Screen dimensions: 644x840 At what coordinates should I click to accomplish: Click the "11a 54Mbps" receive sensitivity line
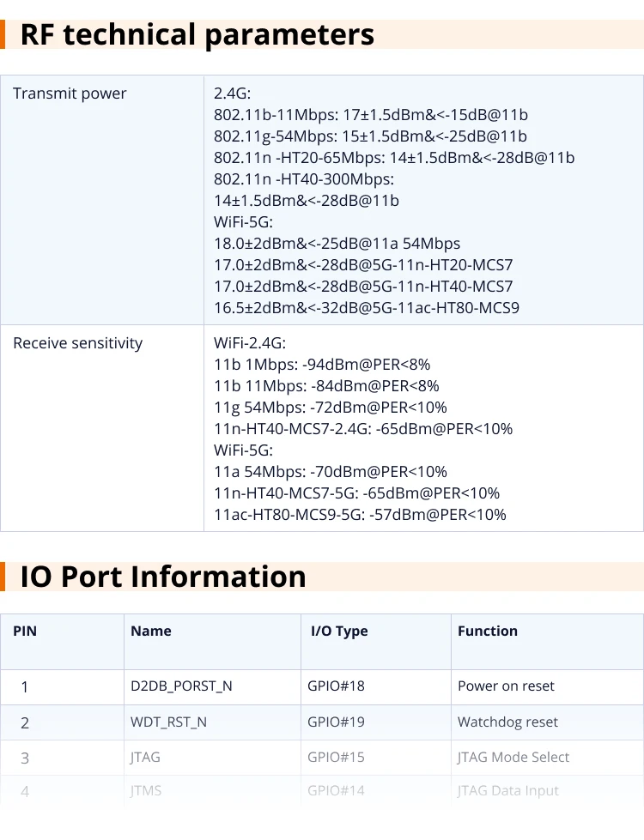tap(330, 472)
